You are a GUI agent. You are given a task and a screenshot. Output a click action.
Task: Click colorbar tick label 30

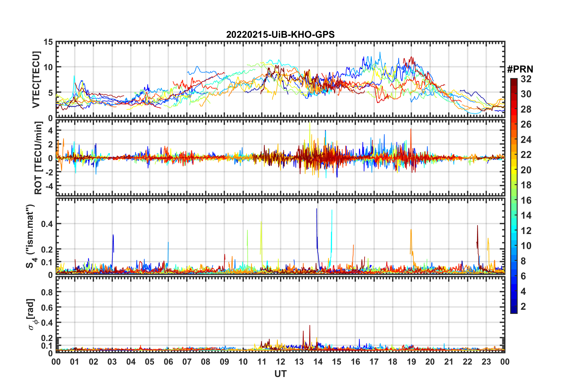pos(526,94)
